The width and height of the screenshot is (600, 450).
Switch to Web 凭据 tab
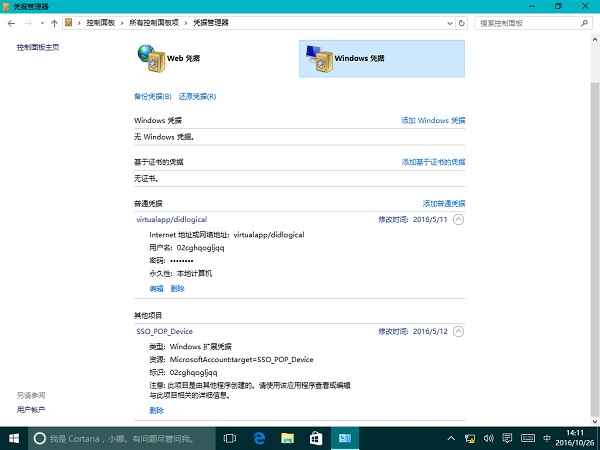tap(216, 59)
